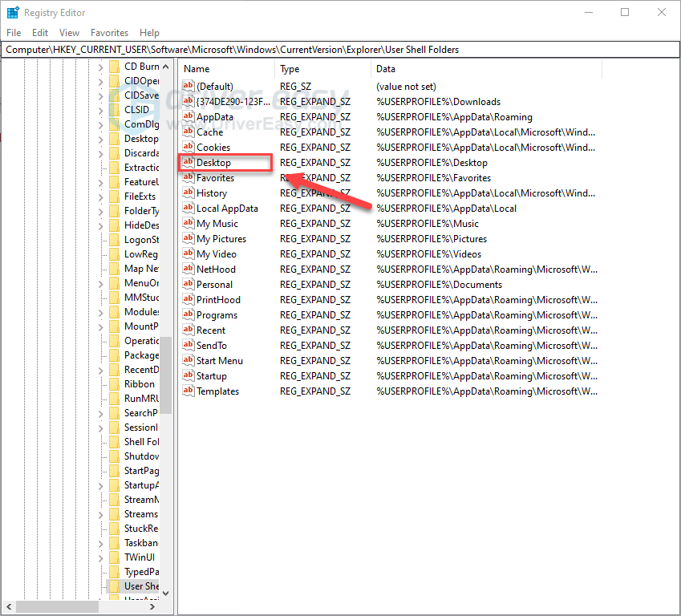The image size is (681, 616).
Task: Click the registry path address bar
Action: tap(340, 50)
